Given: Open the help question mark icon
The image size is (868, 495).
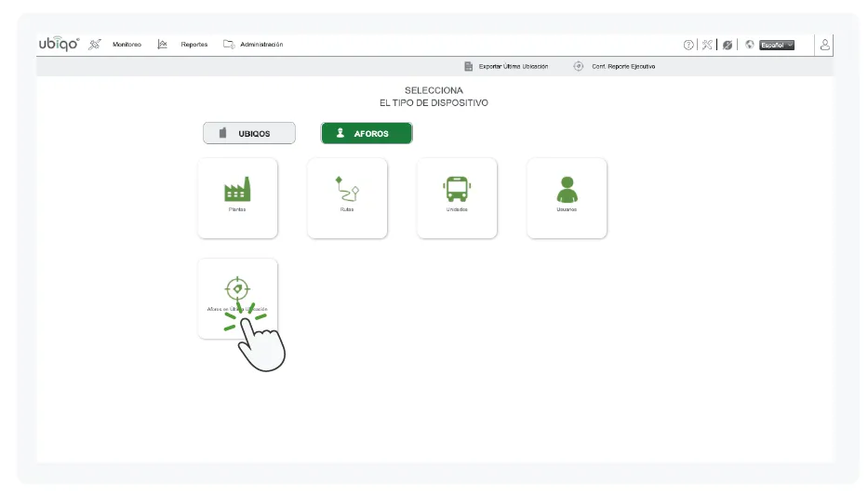Looking at the screenshot, I should point(688,45).
